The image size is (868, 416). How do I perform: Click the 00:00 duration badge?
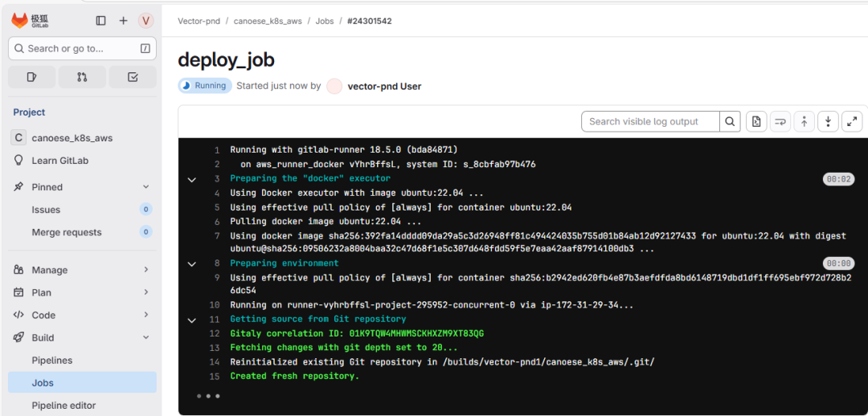coord(838,263)
